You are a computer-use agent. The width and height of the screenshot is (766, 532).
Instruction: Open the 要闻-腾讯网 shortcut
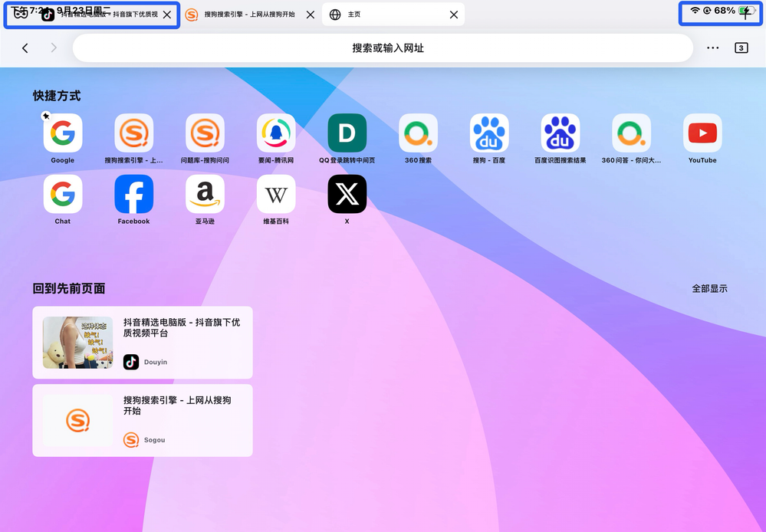[276, 133]
